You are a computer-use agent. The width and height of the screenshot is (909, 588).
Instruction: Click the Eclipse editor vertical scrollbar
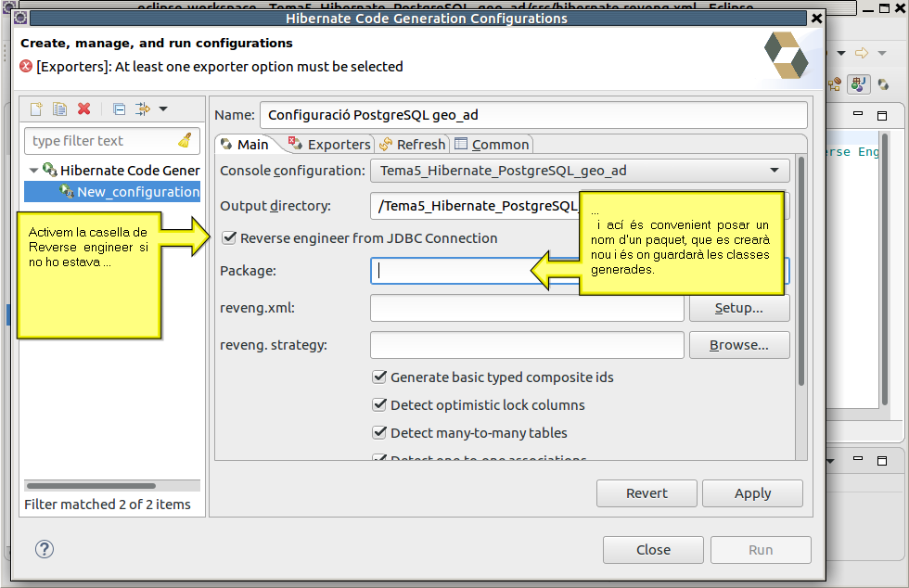(885, 270)
